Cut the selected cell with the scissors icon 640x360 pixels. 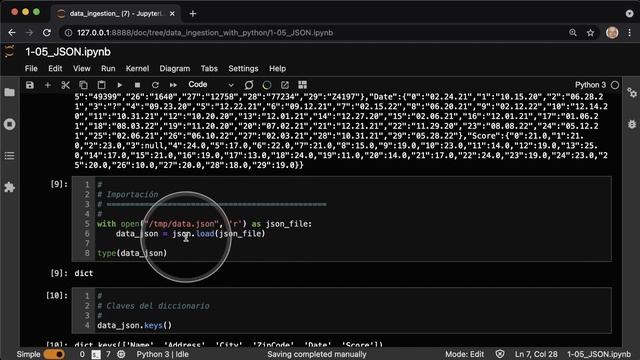65,85
